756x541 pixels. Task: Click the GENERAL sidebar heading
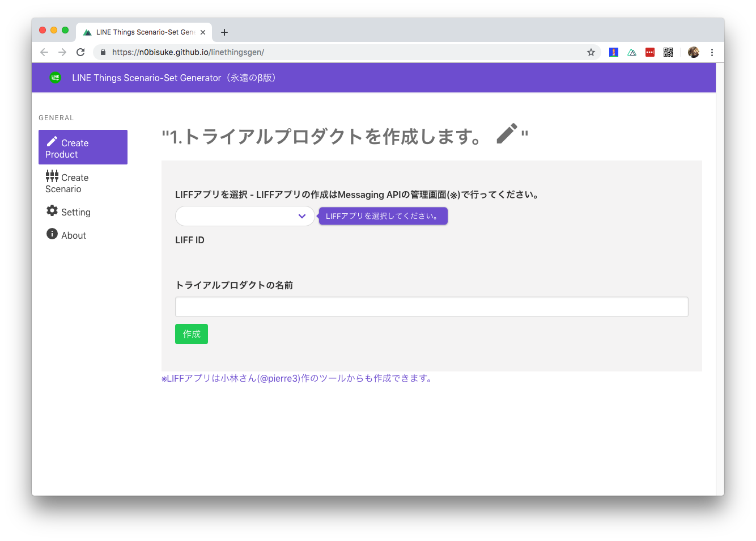(x=56, y=118)
